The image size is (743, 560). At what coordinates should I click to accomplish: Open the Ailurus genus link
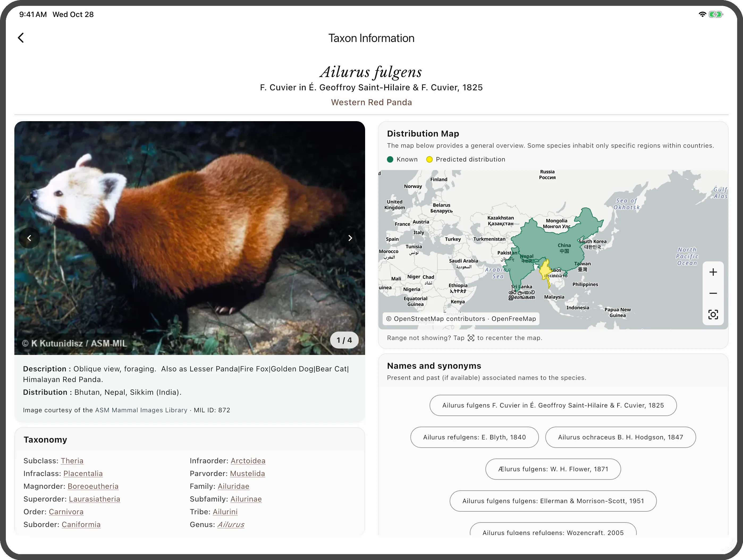(231, 524)
